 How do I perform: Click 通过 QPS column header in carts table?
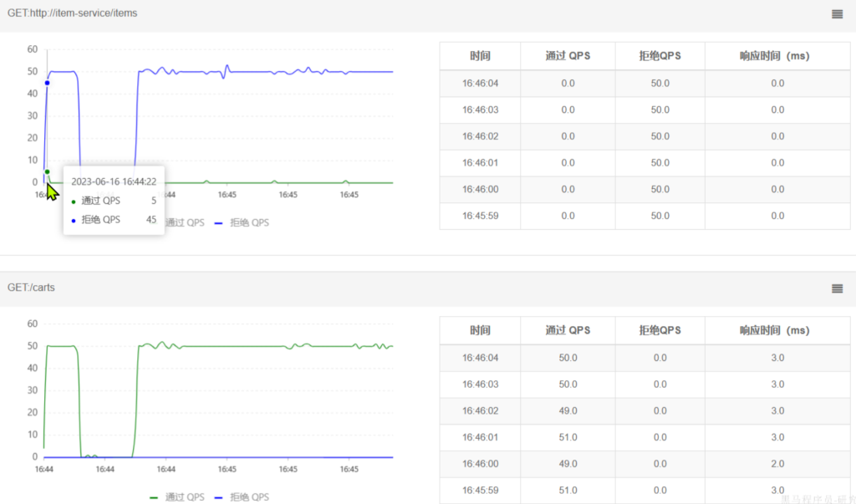tap(568, 330)
